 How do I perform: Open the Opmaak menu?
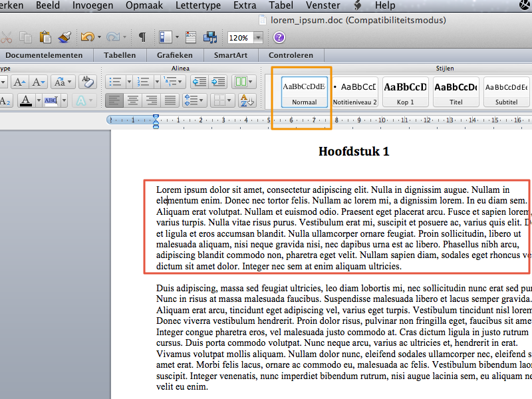[144, 5]
